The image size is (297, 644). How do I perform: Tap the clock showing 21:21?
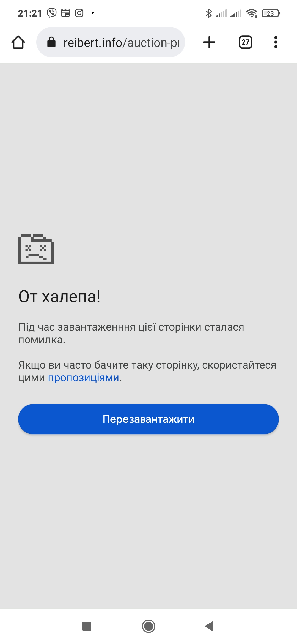[30, 13]
